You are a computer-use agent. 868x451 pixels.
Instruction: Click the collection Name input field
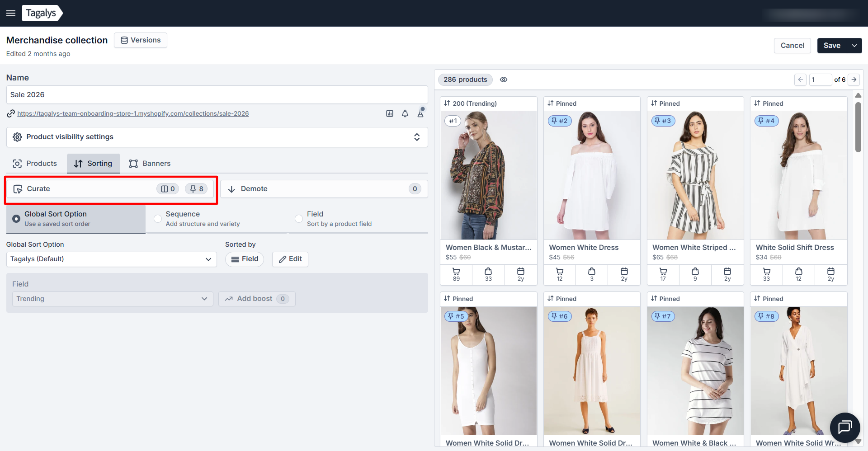[x=217, y=95]
